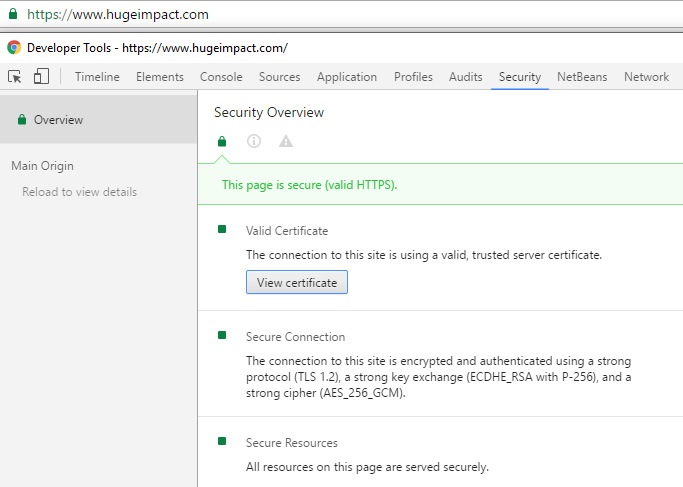Select the inspect element cursor icon
Viewport: 683px width, 487px height.
click(15, 77)
